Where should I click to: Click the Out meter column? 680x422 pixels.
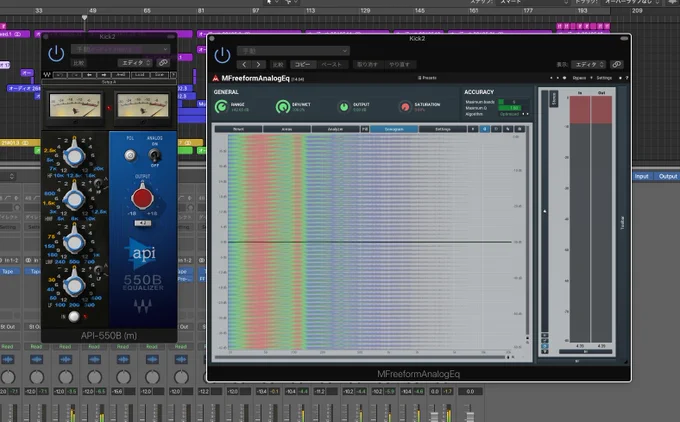(602, 219)
